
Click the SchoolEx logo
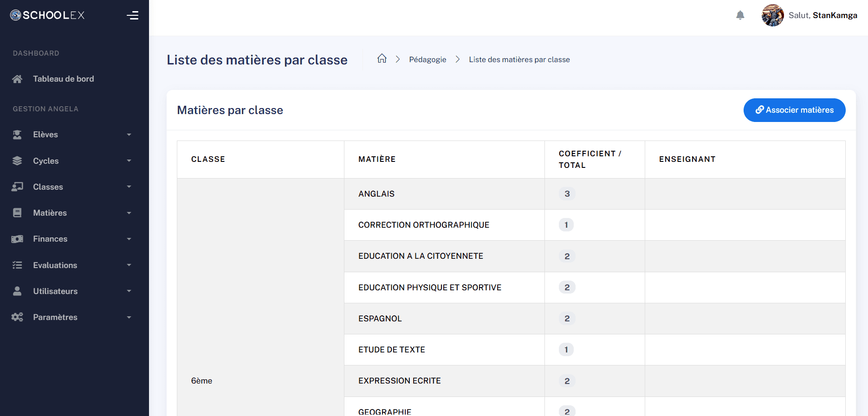(x=47, y=15)
